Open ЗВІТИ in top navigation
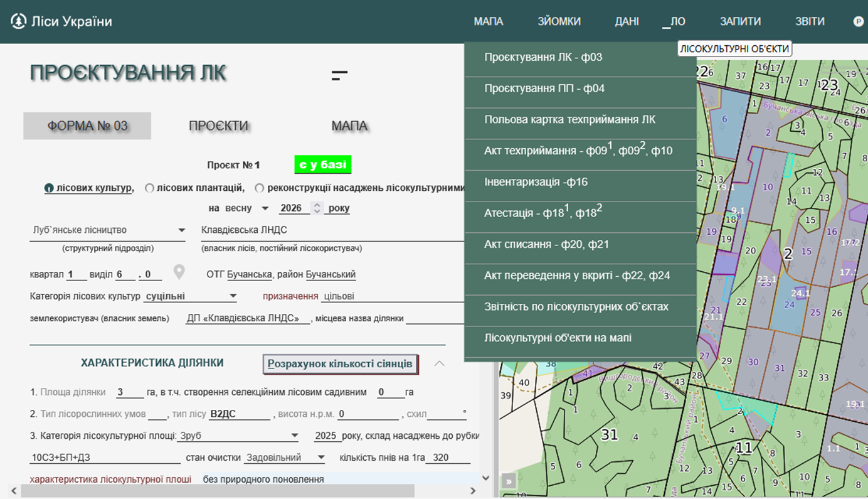 click(x=810, y=21)
